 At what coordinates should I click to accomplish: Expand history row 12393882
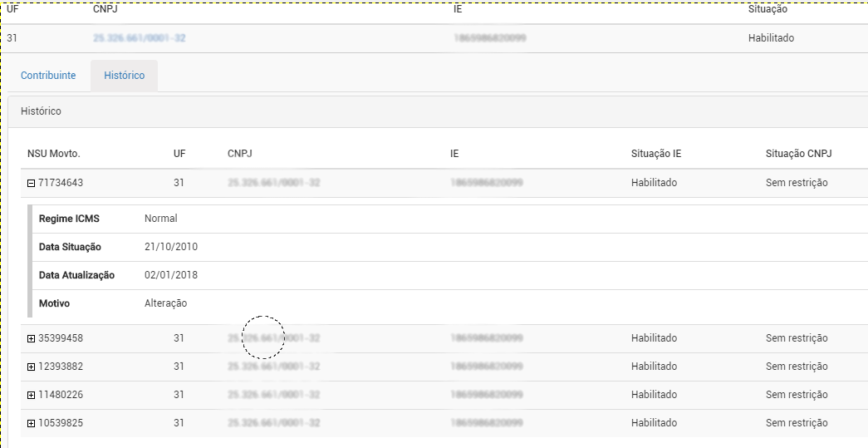[32, 367]
